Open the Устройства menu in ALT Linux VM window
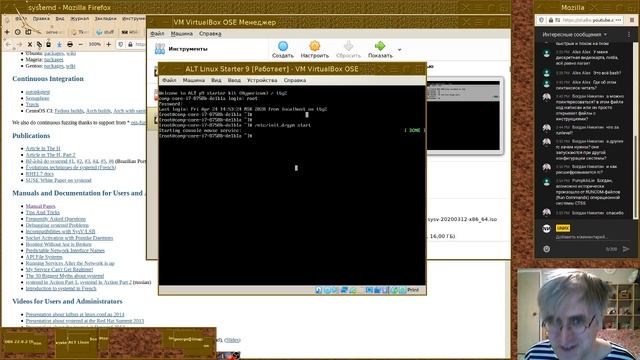 tap(262, 80)
